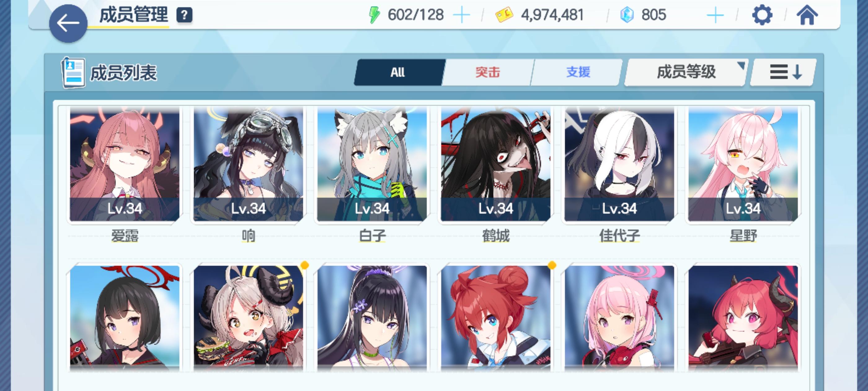Select member 星野 portrait card
Image resolution: width=868 pixels, height=391 pixels.
coord(743,164)
